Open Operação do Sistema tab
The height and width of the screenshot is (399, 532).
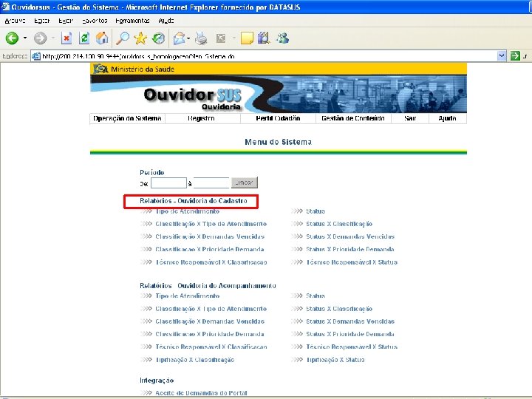click(127, 118)
